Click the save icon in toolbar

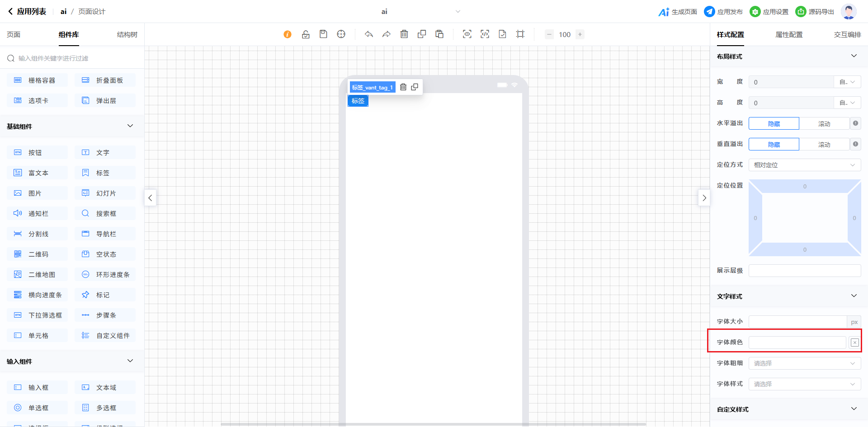pos(323,34)
